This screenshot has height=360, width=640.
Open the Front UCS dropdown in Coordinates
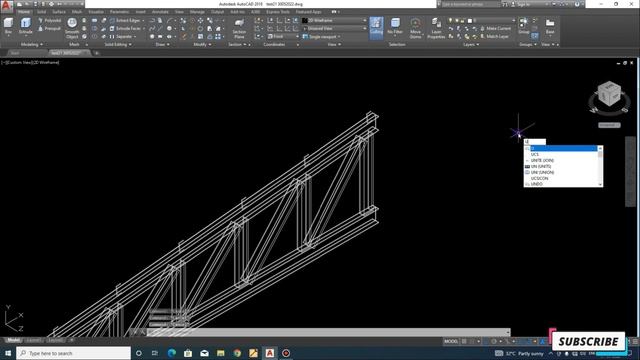point(283,37)
